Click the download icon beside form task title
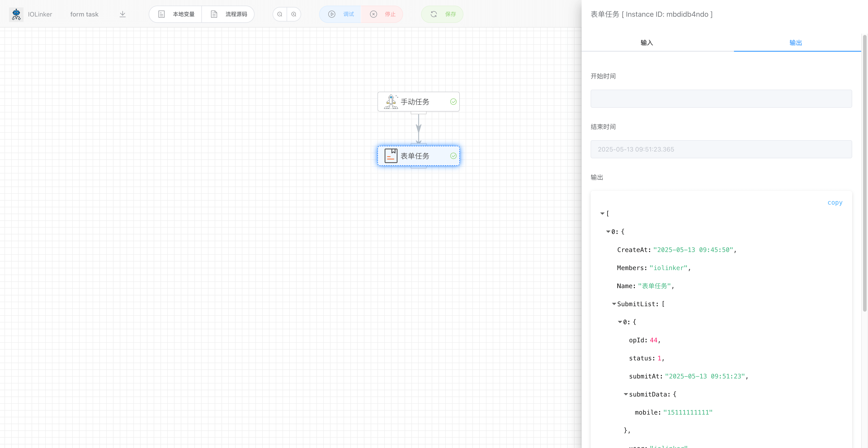The width and height of the screenshot is (868, 448). 123,14
